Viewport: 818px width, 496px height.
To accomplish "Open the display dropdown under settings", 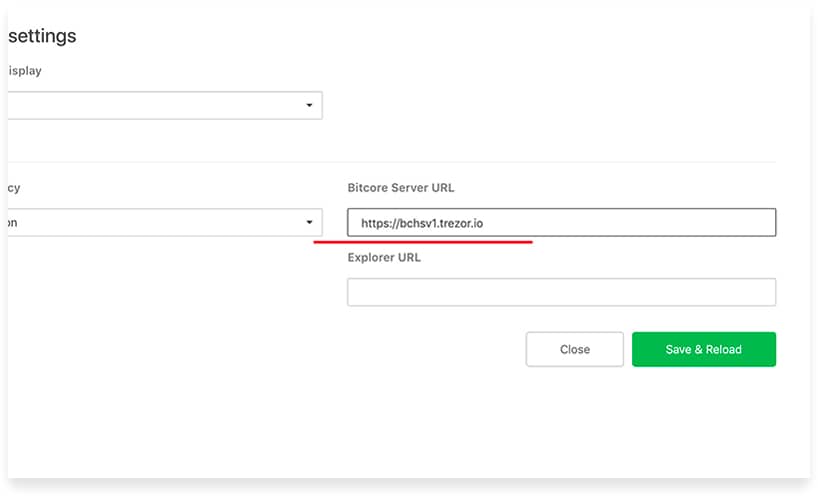I will pos(165,105).
